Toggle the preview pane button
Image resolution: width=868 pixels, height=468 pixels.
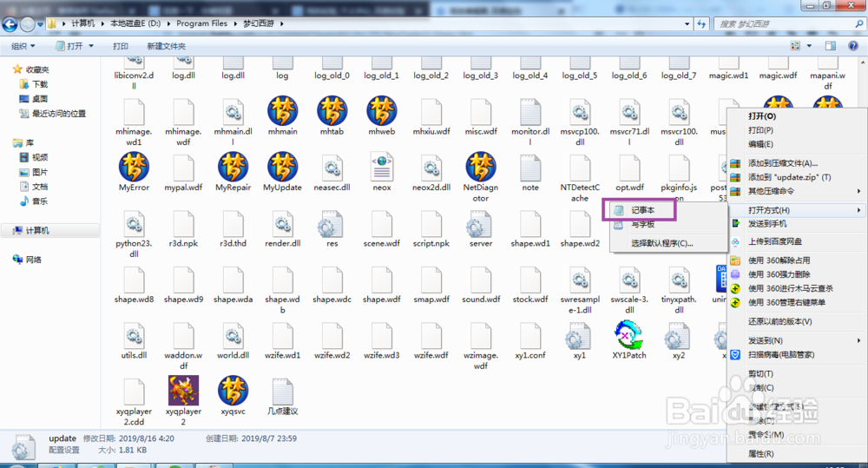click(x=831, y=46)
